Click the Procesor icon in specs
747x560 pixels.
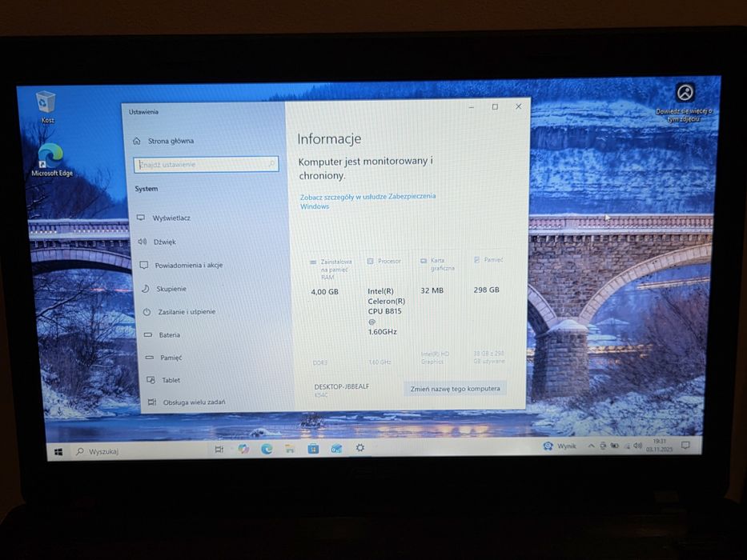370,261
